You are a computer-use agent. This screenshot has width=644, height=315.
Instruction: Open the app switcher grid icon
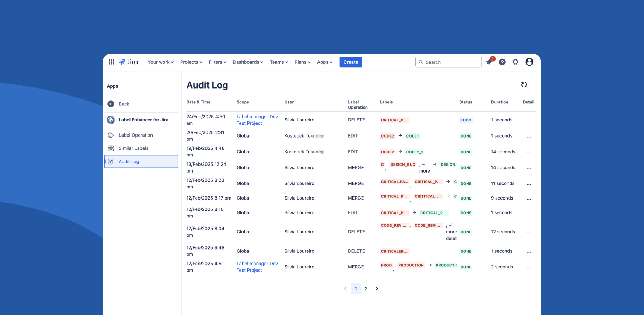[x=111, y=62]
